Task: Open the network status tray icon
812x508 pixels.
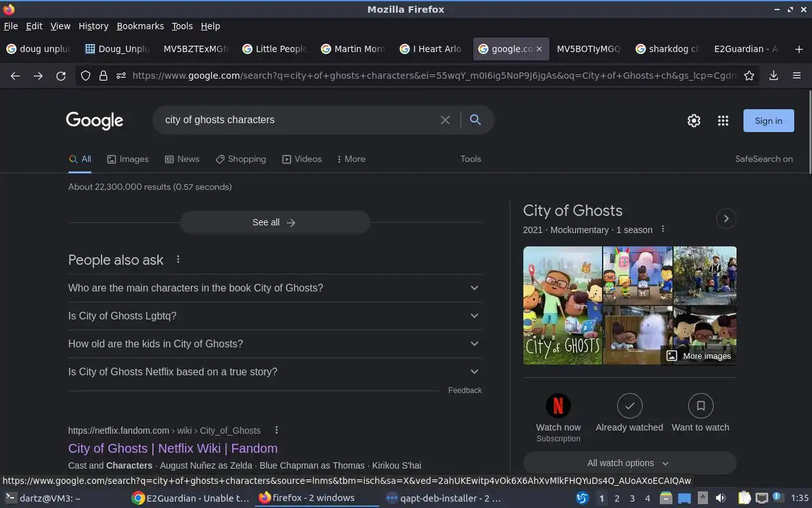Action: (x=762, y=498)
